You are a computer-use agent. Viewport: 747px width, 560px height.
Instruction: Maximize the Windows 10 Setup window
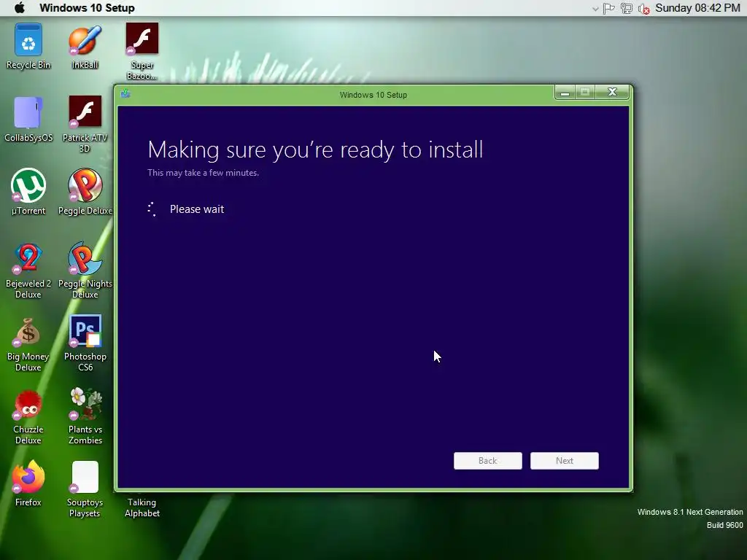pos(585,93)
